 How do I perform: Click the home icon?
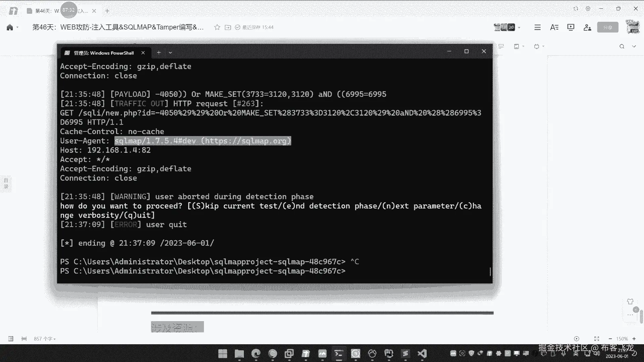pos(10,27)
